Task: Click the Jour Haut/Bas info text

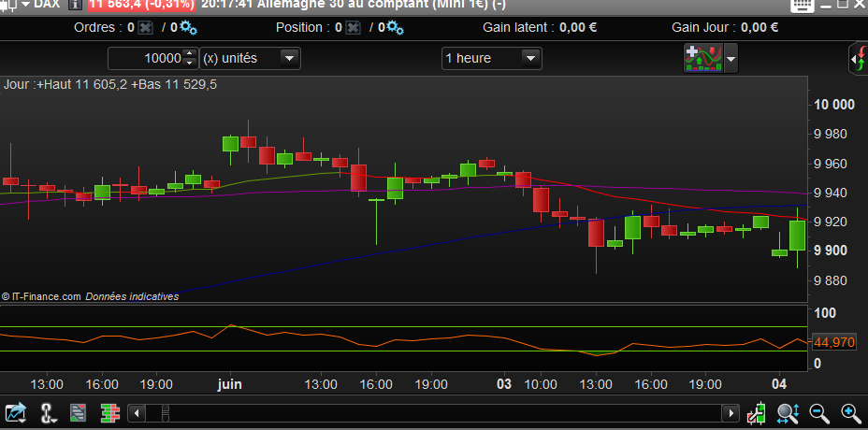Action: coord(110,85)
